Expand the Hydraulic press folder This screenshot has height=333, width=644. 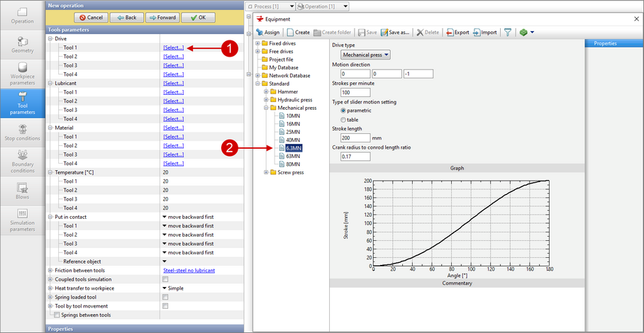(266, 100)
